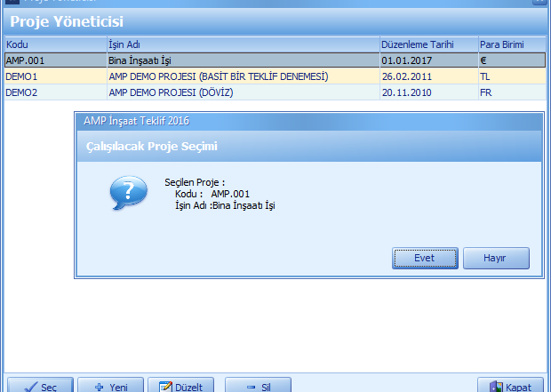Decline project selection with Hayır
Image resolution: width=551 pixels, height=392 pixels.
[x=495, y=258]
